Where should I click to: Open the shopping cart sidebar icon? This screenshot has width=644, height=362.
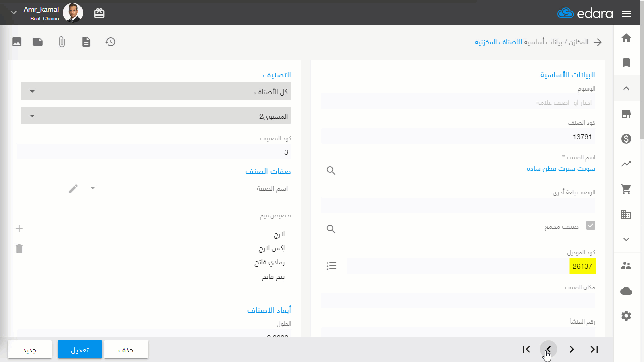(626, 189)
